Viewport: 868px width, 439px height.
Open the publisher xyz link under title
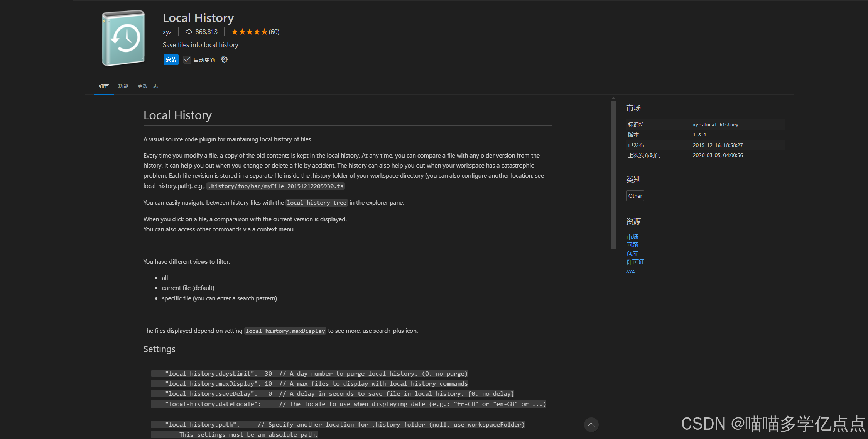[167, 32]
